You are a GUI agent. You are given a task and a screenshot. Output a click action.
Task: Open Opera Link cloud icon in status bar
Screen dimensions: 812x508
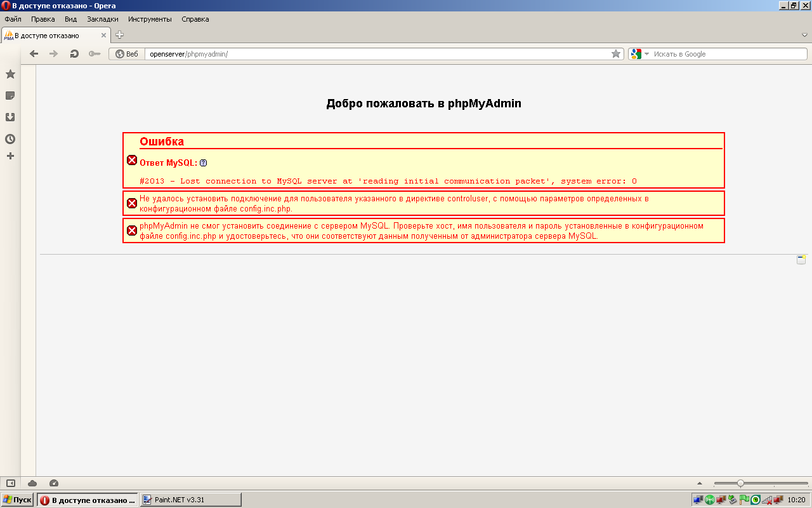32,483
